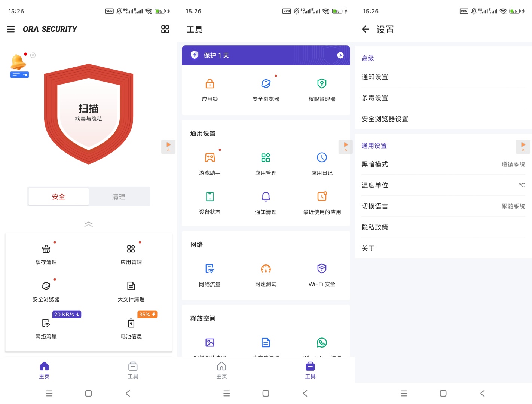Open the Wi-Fi 安全 security checker
This screenshot has height=404, width=532.
pos(322,274)
